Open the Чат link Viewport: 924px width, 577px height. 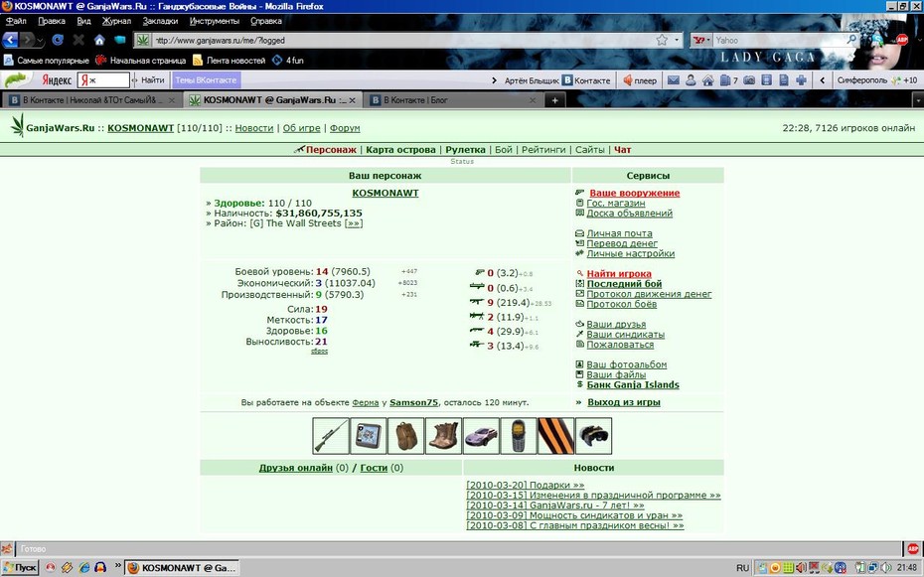pos(622,150)
